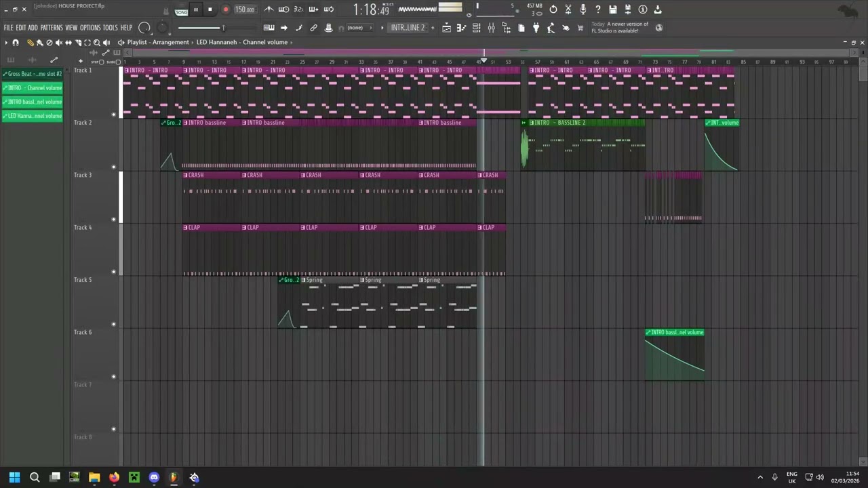The image size is (868, 488).
Task: Open the EDIT menu
Action: tap(21, 28)
